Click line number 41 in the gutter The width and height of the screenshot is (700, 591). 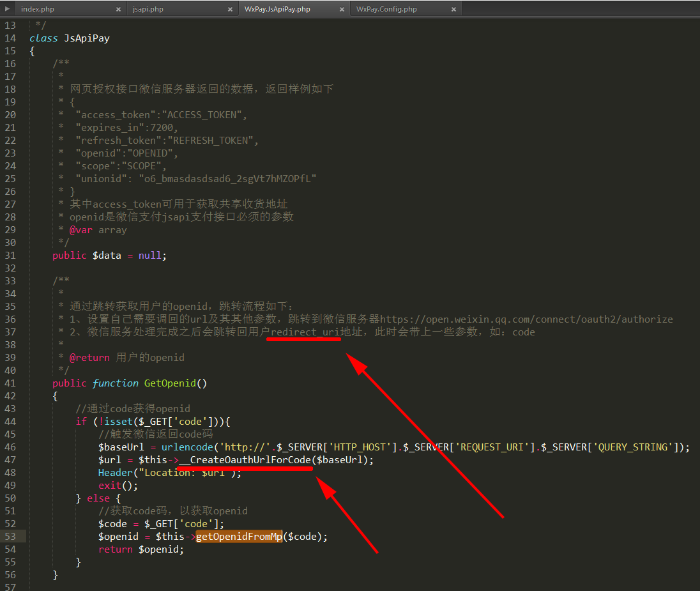pyautogui.click(x=10, y=383)
